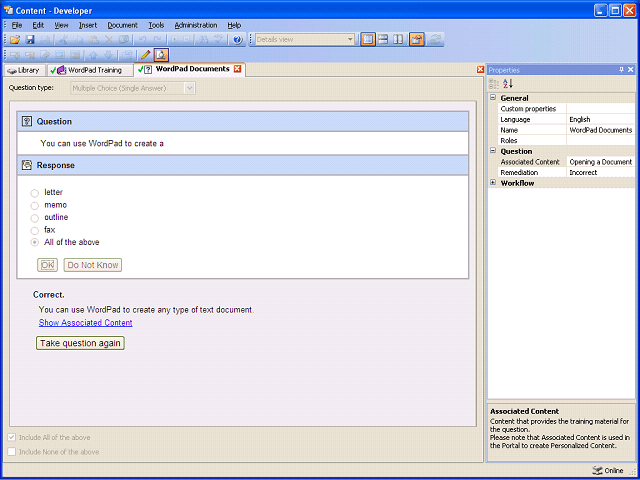Click the Save disk icon
The height and width of the screenshot is (480, 640).
(30, 40)
